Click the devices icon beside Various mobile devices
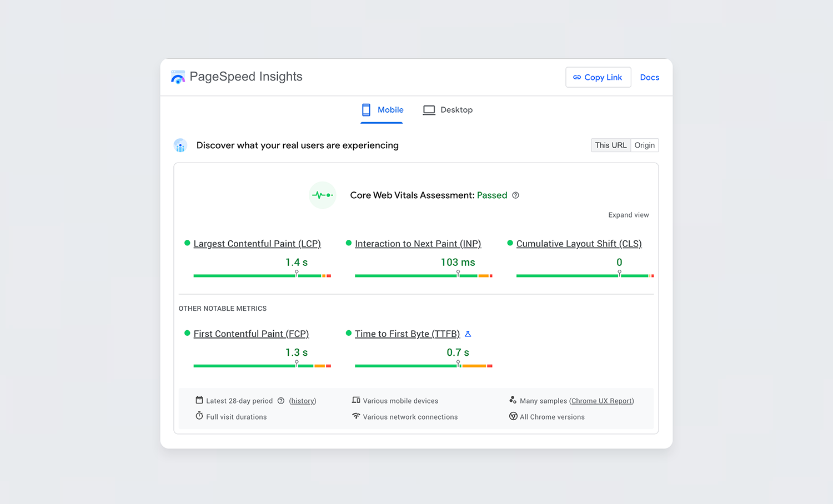Screen dimensions: 833x504 (356, 400)
